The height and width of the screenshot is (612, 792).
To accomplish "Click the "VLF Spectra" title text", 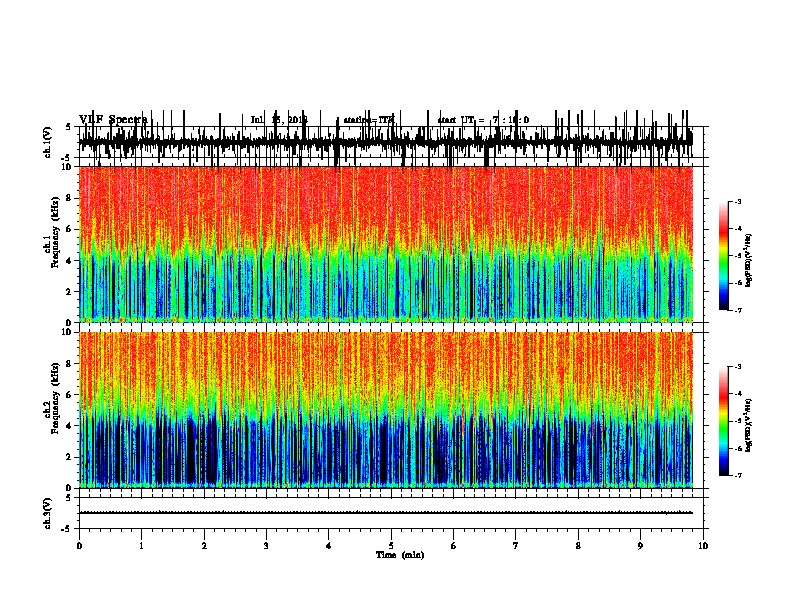I will (x=113, y=120).
